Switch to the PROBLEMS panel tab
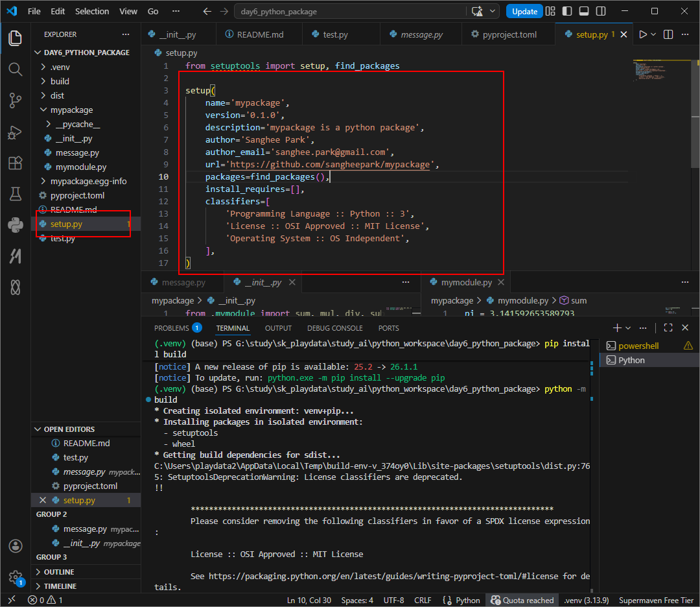This screenshot has height=607, width=700. tap(178, 328)
